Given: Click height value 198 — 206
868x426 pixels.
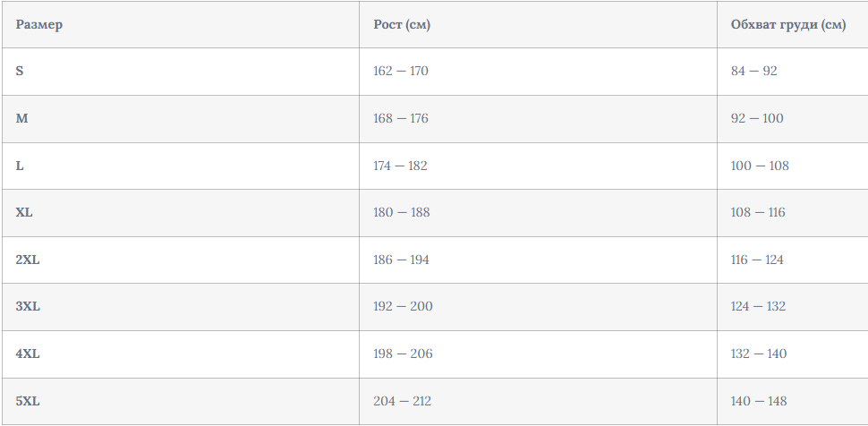Looking at the screenshot, I should tap(403, 354).
